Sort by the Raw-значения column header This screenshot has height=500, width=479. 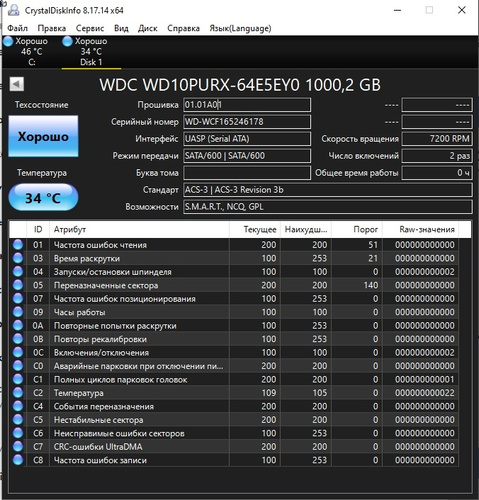(420, 229)
